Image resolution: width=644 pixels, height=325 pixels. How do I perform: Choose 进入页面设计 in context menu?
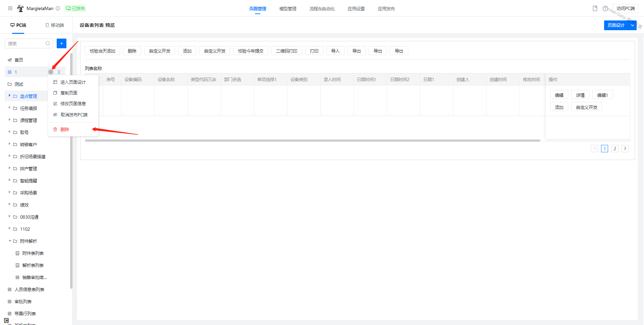[x=73, y=82]
